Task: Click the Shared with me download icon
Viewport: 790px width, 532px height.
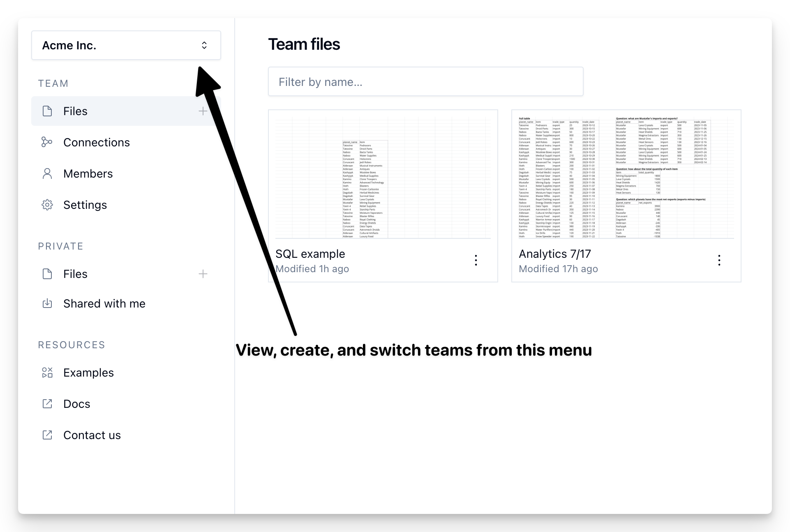Action: tap(47, 303)
